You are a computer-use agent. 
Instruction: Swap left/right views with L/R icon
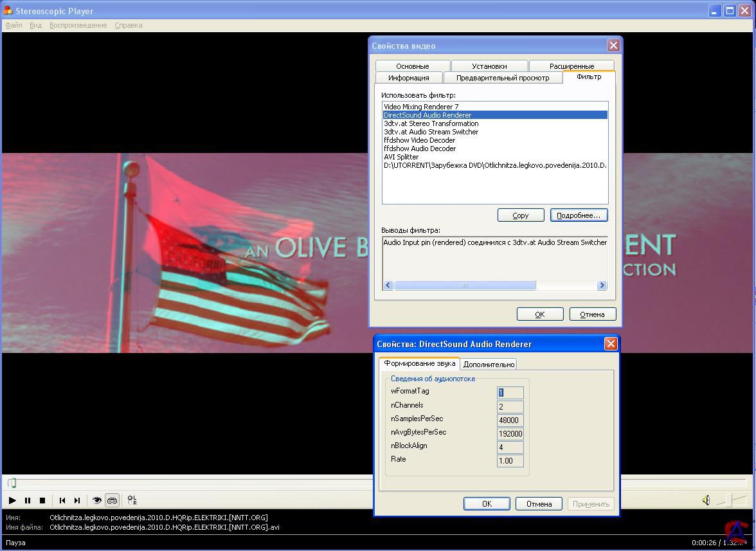click(132, 500)
